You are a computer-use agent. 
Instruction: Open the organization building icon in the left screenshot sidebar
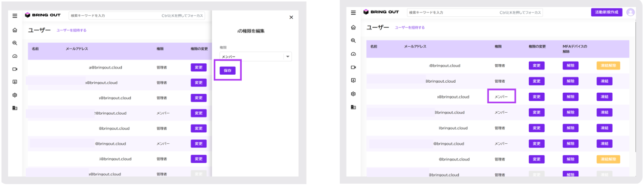click(15, 108)
